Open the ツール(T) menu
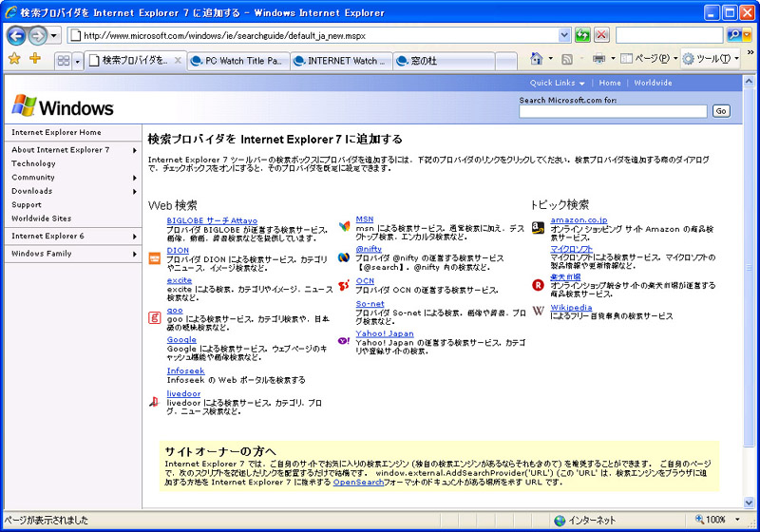The image size is (760, 532). pos(710,59)
